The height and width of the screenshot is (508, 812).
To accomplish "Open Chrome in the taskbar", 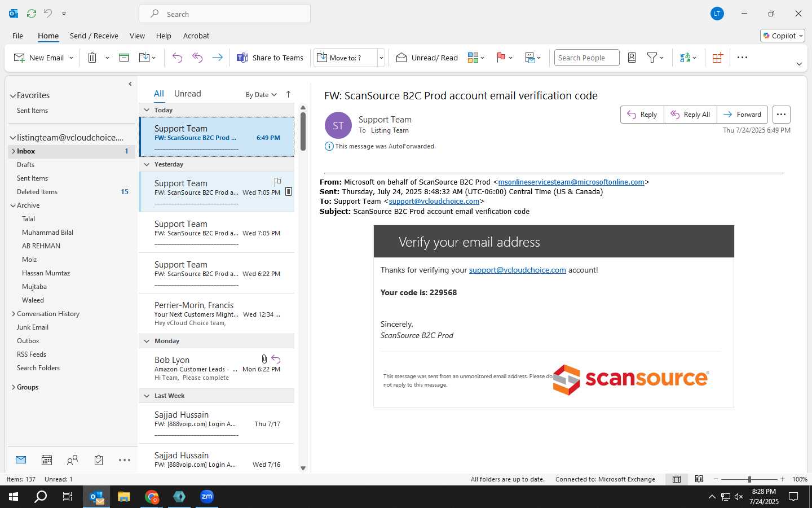I will pos(152,497).
